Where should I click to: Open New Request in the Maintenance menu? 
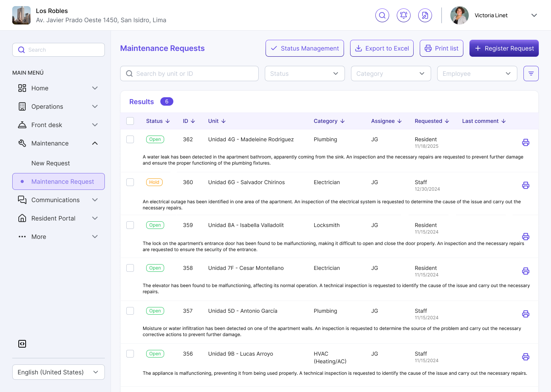51,163
